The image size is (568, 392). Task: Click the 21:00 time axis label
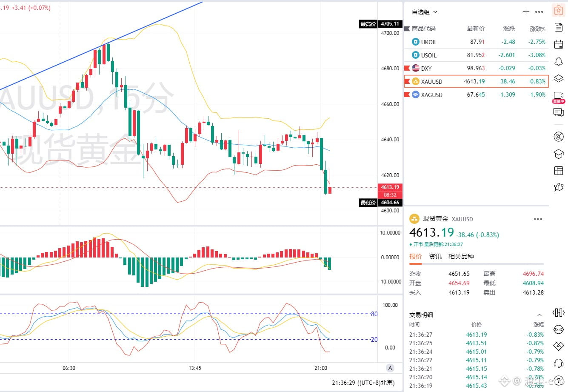pos(321,368)
